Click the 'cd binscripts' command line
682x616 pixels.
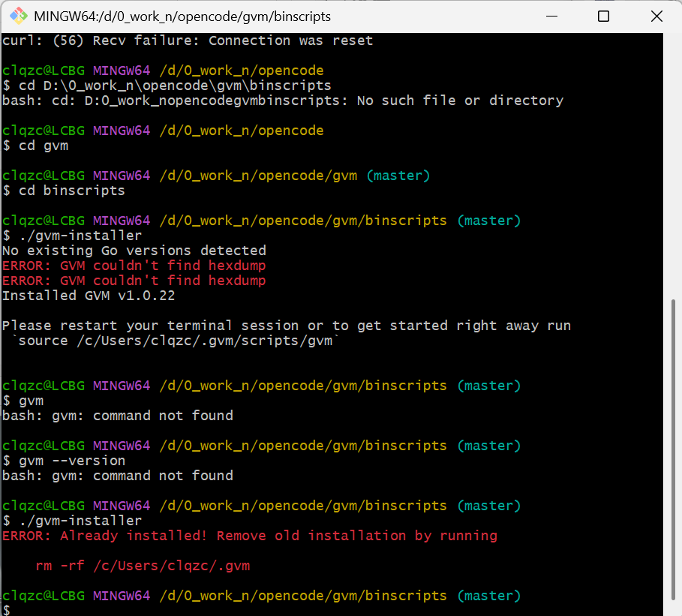tap(64, 191)
